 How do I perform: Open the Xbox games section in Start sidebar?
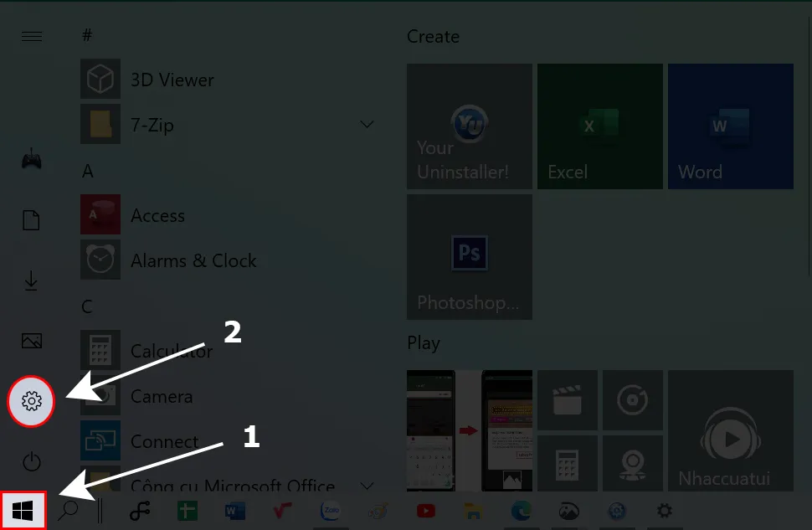pos(31,159)
